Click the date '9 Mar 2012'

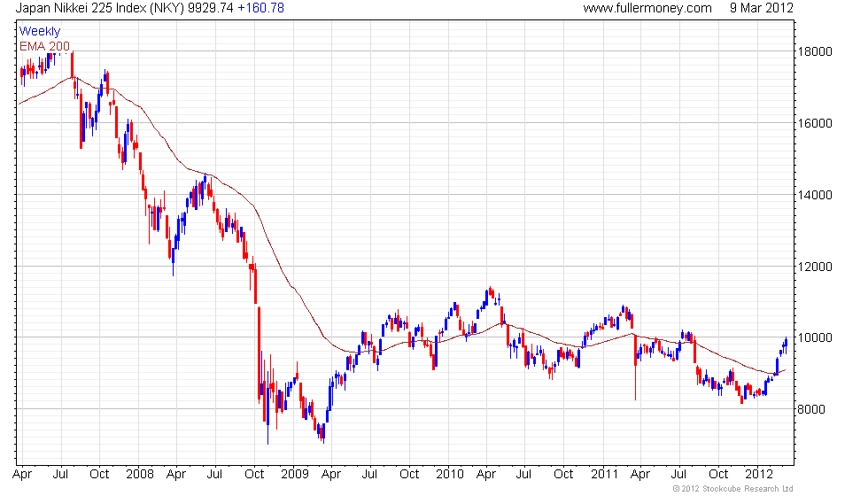(x=761, y=8)
